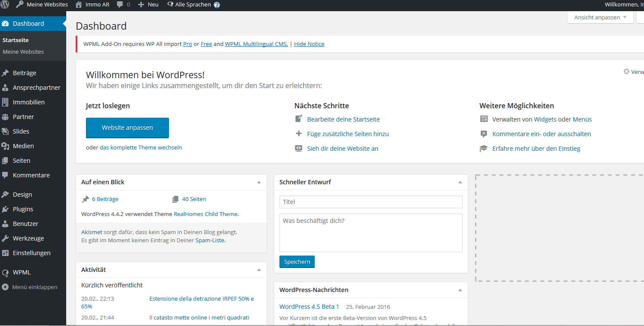644x326 pixels.
Task: Open the Immobilien menu item
Action: coord(33,102)
